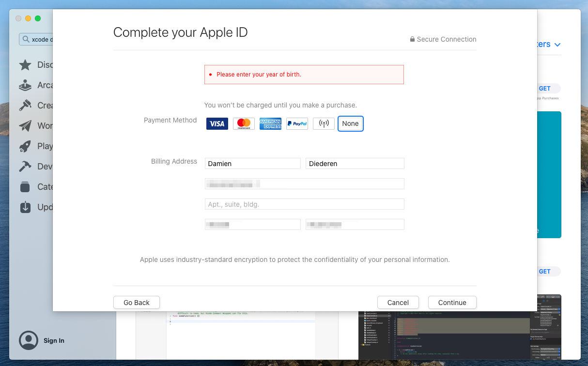Click GET button with In-App Purchases note
Image resolution: width=588 pixels, height=366 pixels.
548,89
